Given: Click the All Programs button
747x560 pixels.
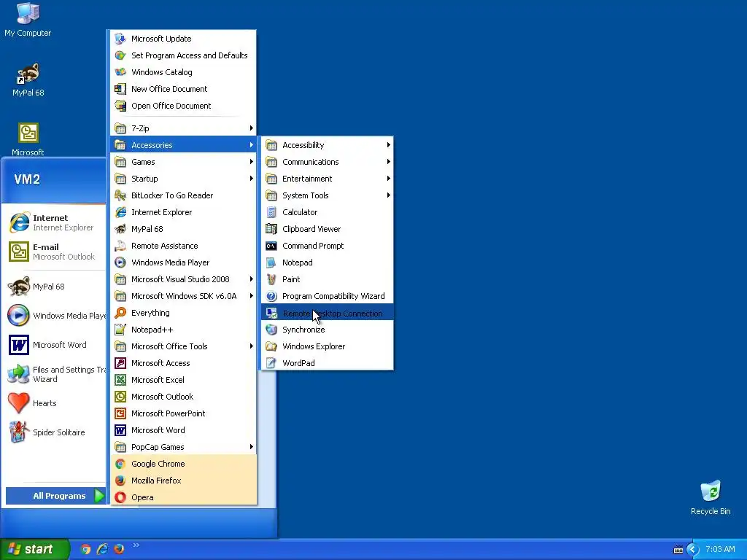Looking at the screenshot, I should (x=55, y=496).
